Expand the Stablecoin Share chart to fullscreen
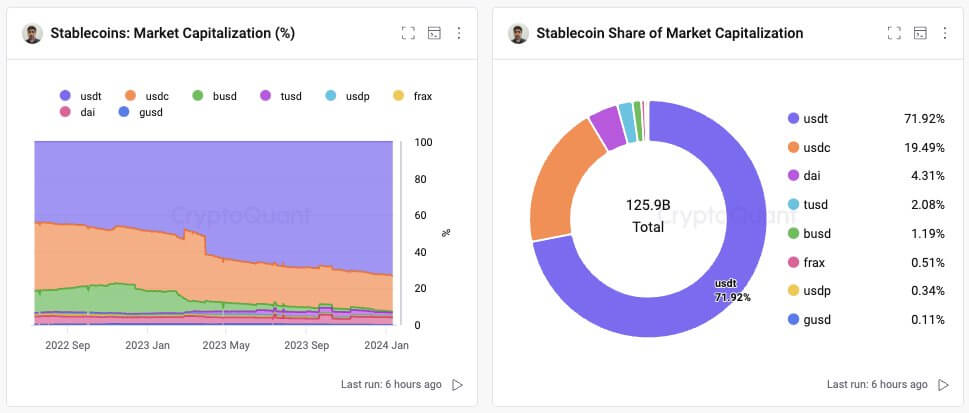This screenshot has width=969, height=413. 894,33
